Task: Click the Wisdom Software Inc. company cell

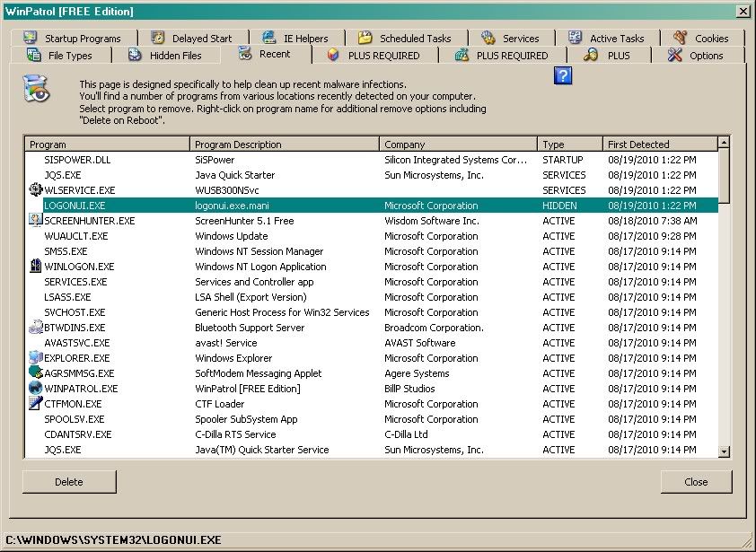Action: point(432,221)
